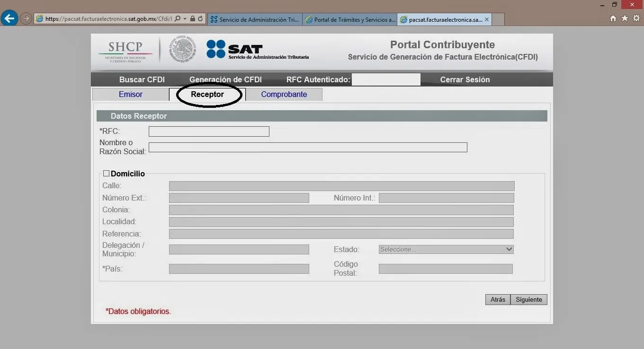Click the Número Ext. field

coord(239,198)
